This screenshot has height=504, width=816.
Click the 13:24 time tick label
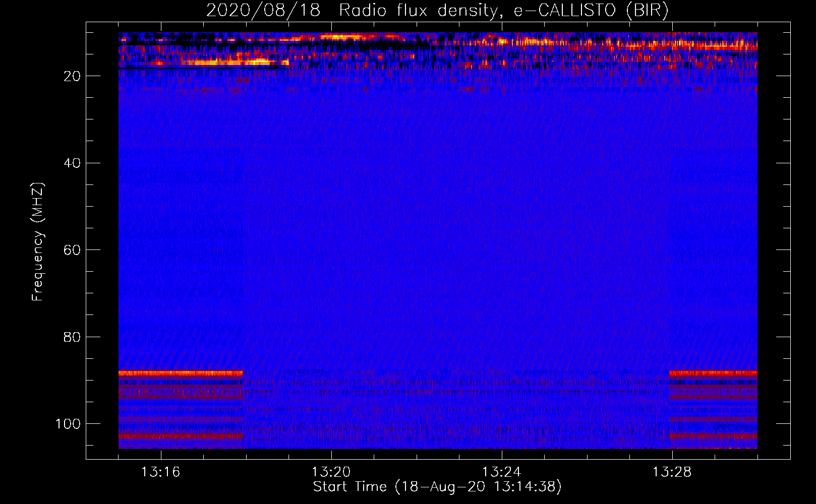tap(501, 472)
